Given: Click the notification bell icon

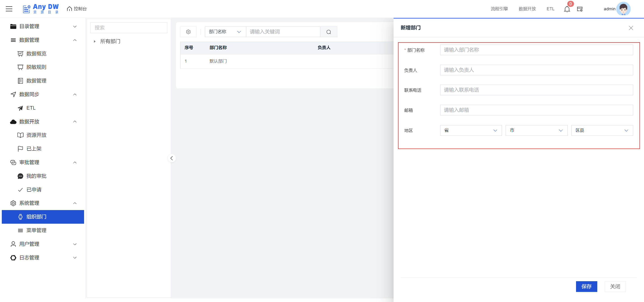Looking at the screenshot, I should pyautogui.click(x=567, y=9).
